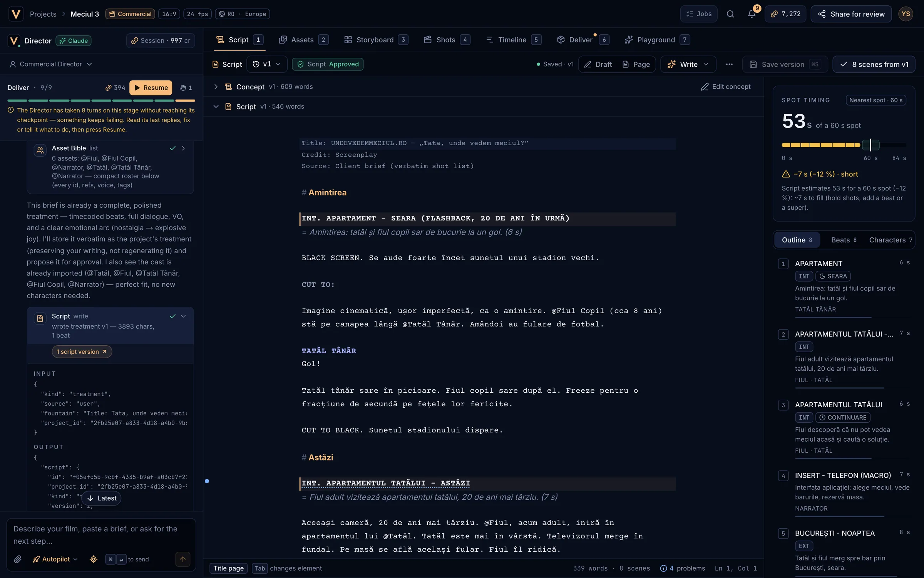Screen dimensions: 924x578
Task: Switch to the Timeline tab
Action: pyautogui.click(x=513, y=40)
